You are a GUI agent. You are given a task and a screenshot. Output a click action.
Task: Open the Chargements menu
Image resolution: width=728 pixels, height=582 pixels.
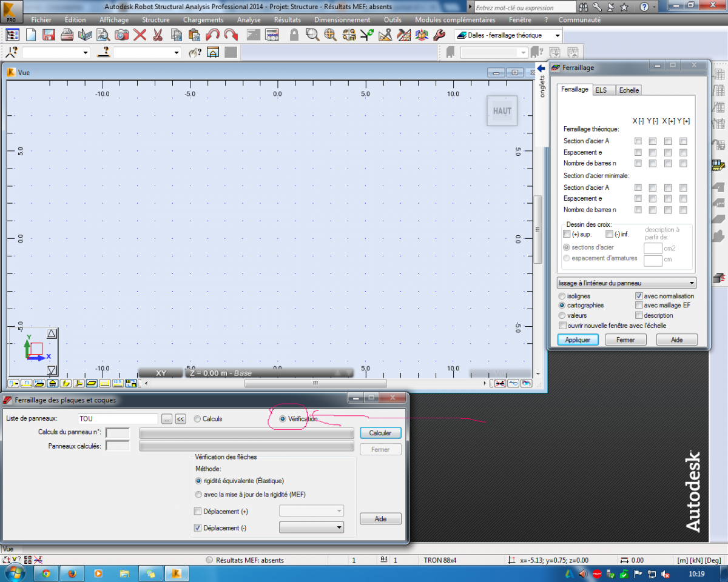(x=203, y=20)
